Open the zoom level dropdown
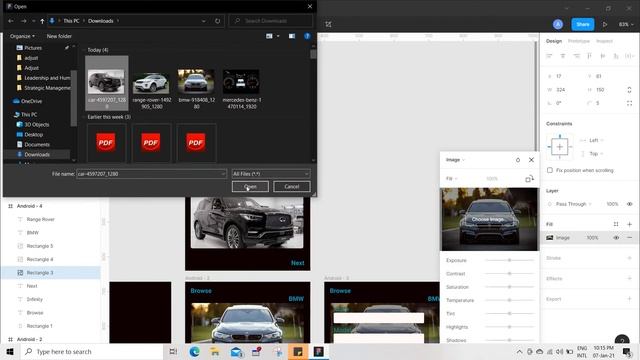Screen dimensions: 640x360 click(626, 24)
